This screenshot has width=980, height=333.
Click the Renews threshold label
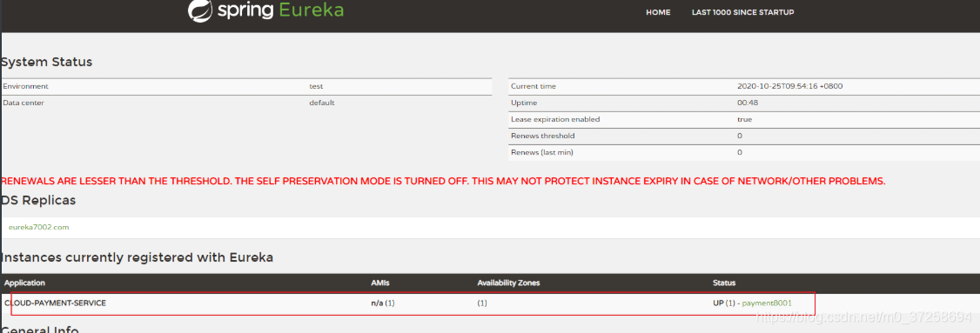tap(542, 136)
